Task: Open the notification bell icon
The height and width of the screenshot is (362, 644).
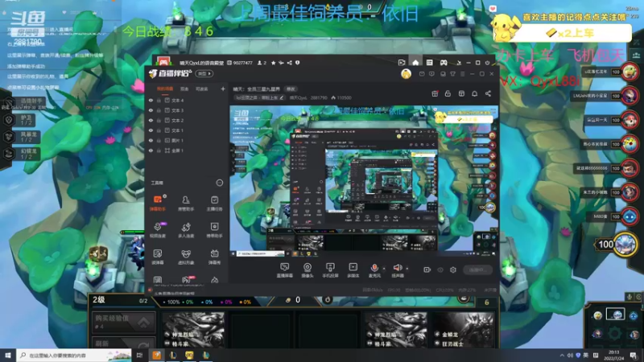Action: [474, 93]
